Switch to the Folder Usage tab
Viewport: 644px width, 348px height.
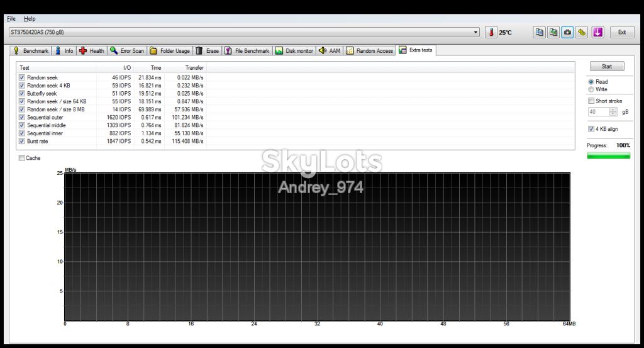(170, 50)
